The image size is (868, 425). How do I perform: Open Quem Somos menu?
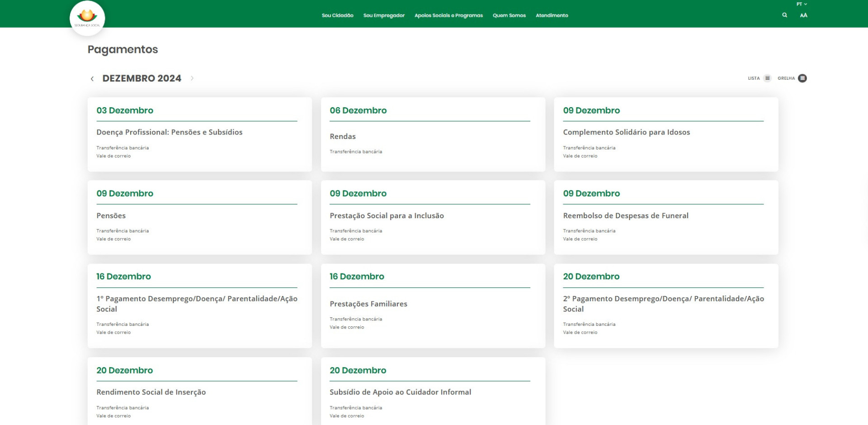pos(509,15)
